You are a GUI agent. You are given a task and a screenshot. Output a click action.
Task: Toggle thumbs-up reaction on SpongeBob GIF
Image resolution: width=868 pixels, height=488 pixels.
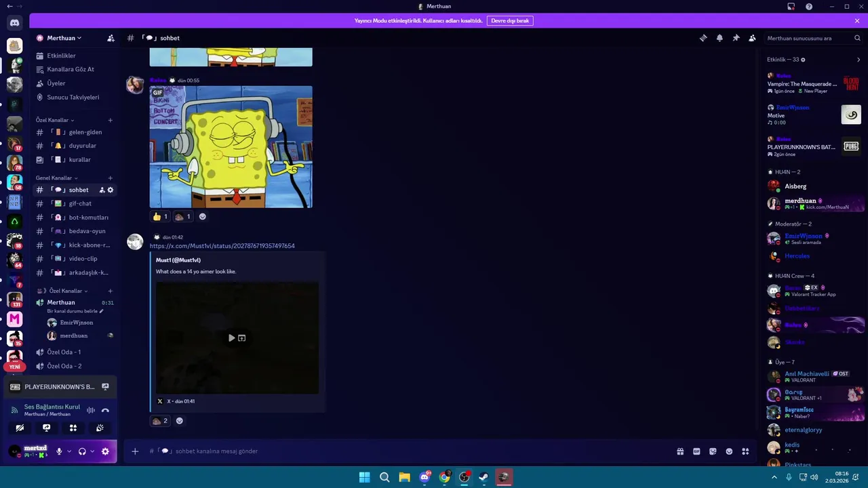tap(160, 217)
